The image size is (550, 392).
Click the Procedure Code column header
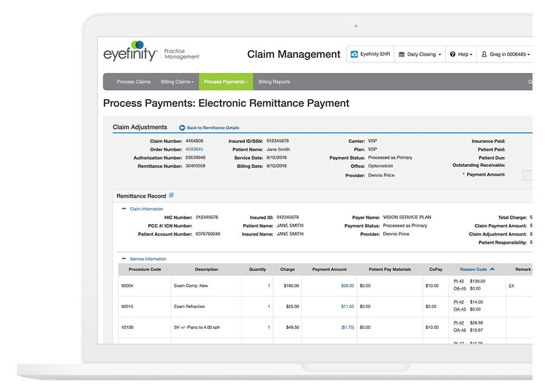click(x=145, y=269)
